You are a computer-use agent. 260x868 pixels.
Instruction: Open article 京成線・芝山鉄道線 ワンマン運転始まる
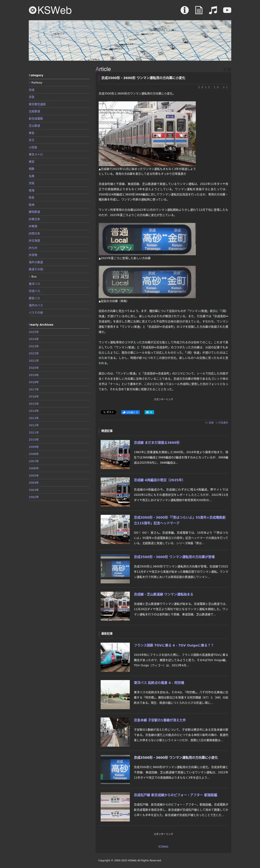164,594
